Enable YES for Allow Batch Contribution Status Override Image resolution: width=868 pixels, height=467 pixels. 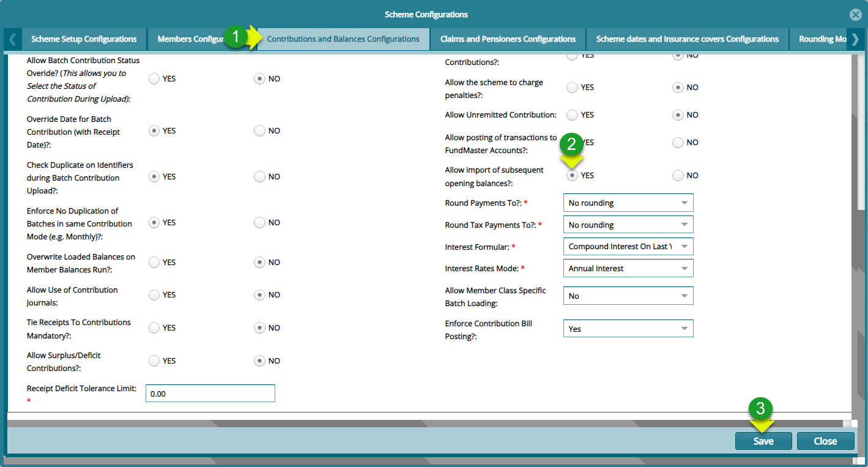click(154, 78)
